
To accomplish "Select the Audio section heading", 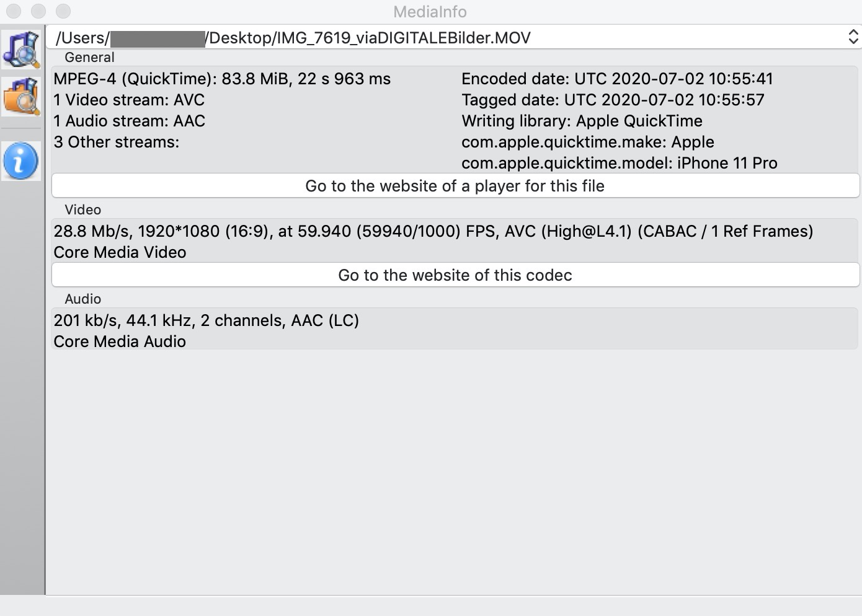I will point(82,299).
